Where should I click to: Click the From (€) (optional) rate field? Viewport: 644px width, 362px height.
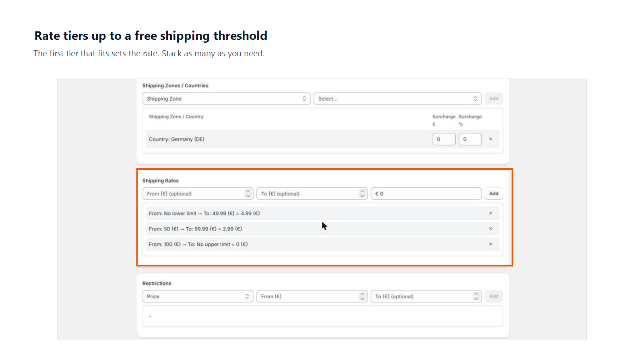tap(198, 193)
